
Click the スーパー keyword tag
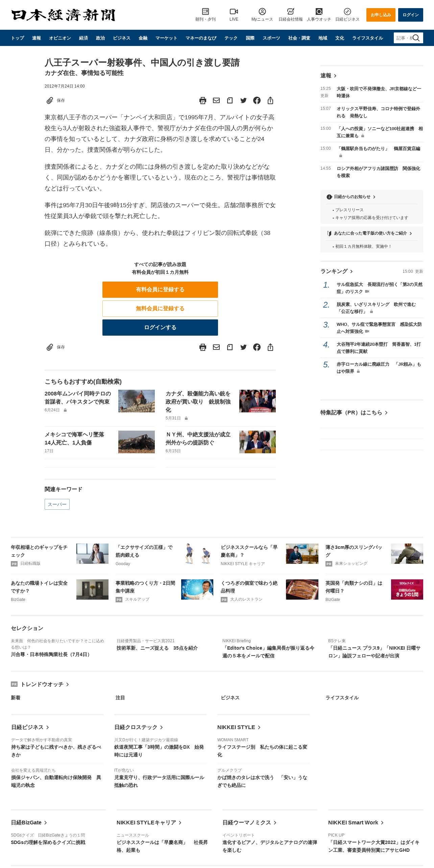point(57,504)
